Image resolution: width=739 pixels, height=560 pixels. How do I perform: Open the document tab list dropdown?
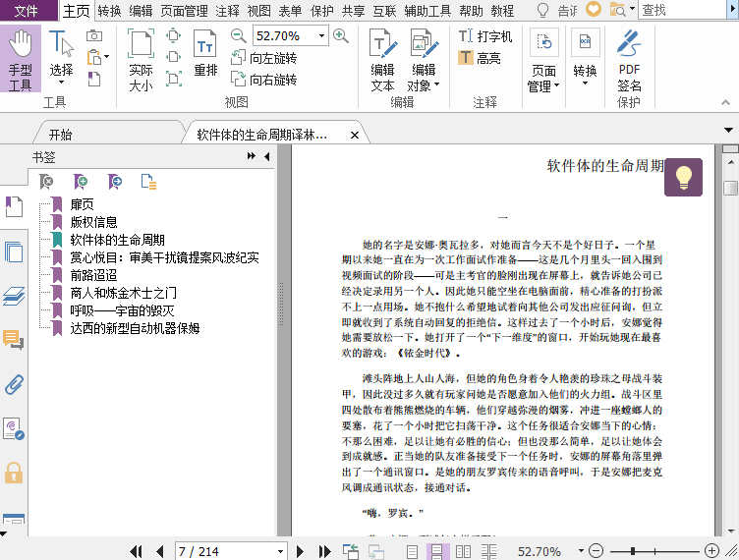click(728, 130)
